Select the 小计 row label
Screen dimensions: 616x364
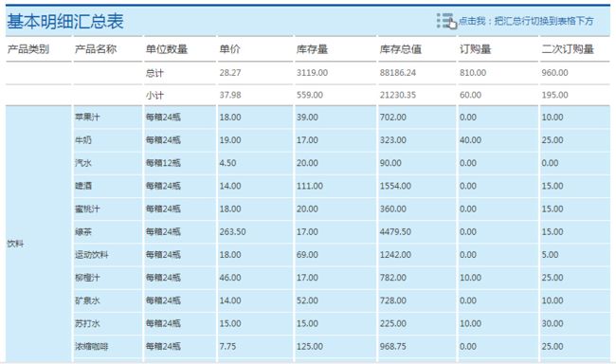coord(154,95)
